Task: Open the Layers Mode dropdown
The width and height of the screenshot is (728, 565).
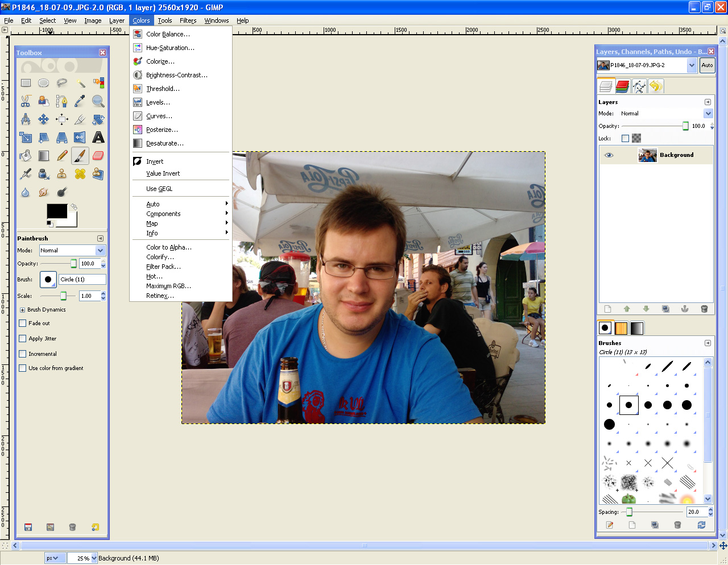Action: 666,114
